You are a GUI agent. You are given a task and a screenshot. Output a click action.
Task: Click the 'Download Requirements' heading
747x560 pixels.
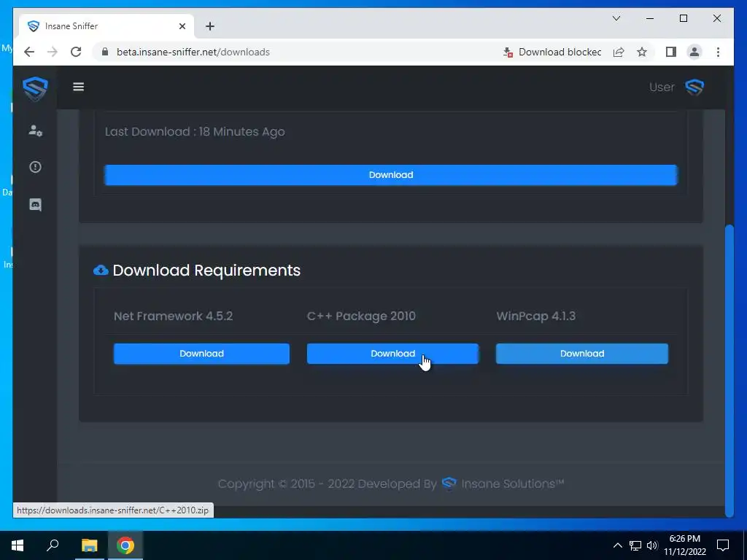tap(206, 271)
